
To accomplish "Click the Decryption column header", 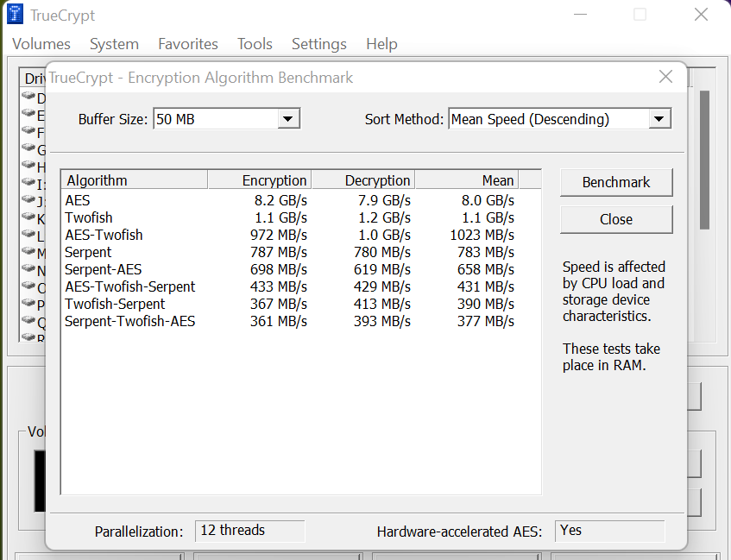I will (x=363, y=180).
